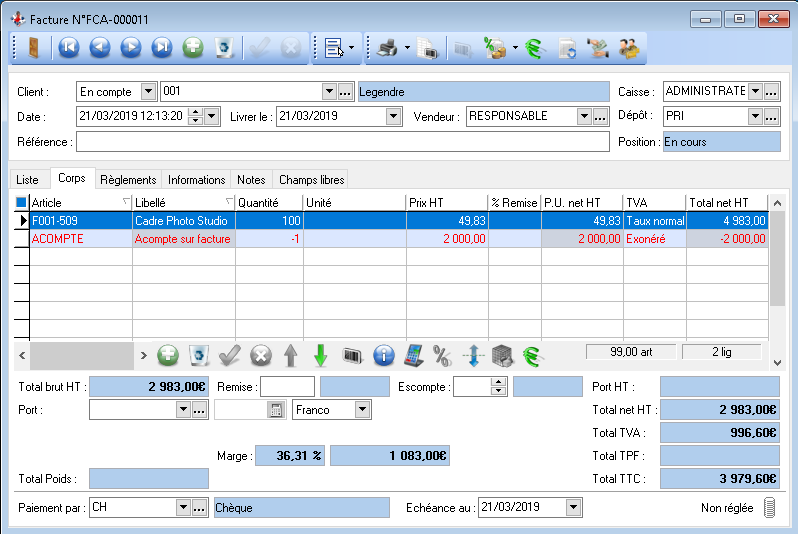
Task: Click the percent discount icon below grid
Action: click(442, 354)
